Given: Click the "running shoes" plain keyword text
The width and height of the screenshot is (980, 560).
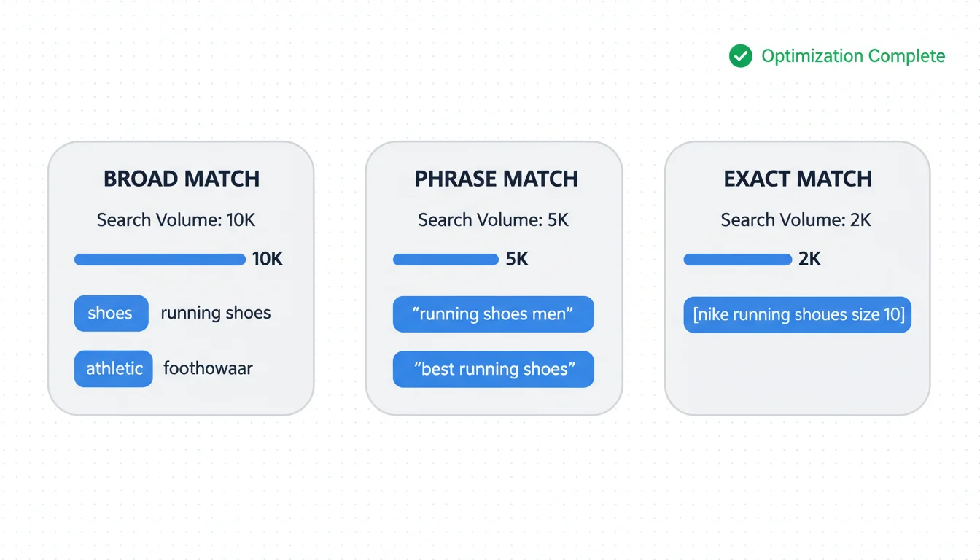Looking at the screenshot, I should [x=216, y=314].
